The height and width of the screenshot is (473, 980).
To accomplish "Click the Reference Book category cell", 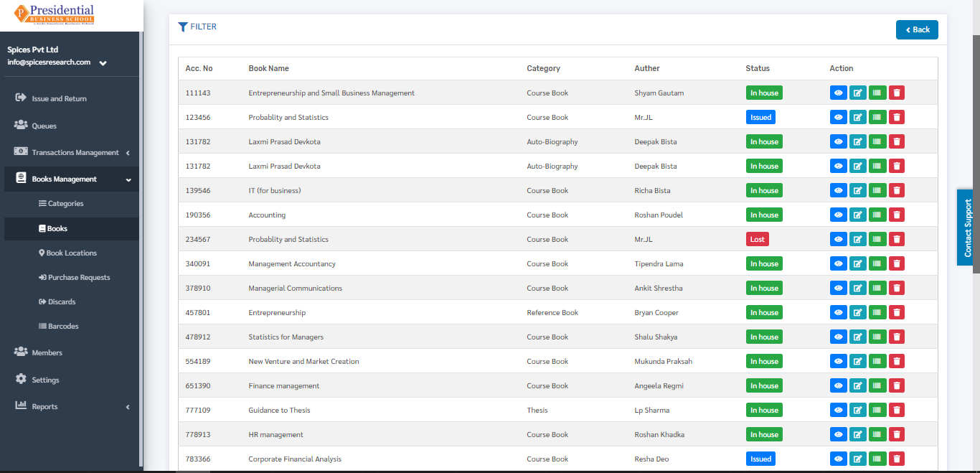I will point(552,312).
